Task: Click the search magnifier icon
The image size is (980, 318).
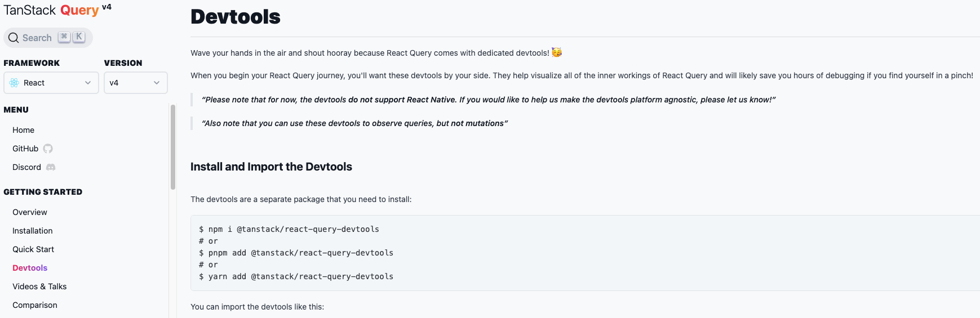Action: click(14, 38)
